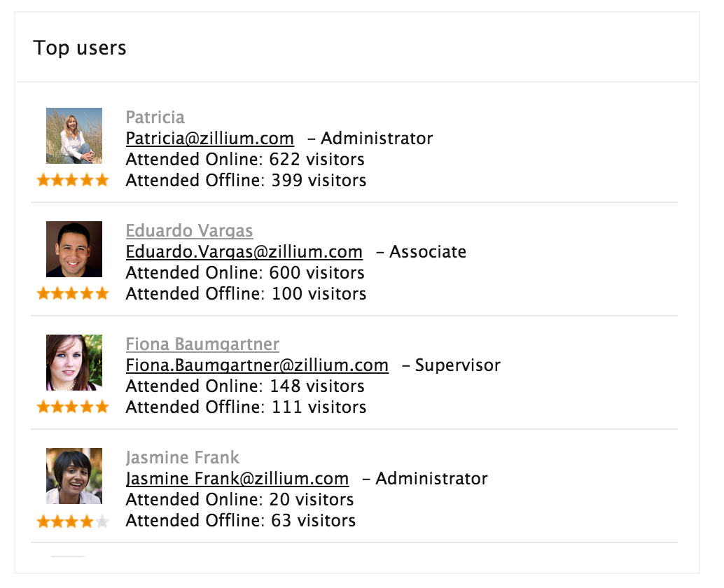Click Patricia's five-star rating

click(73, 181)
